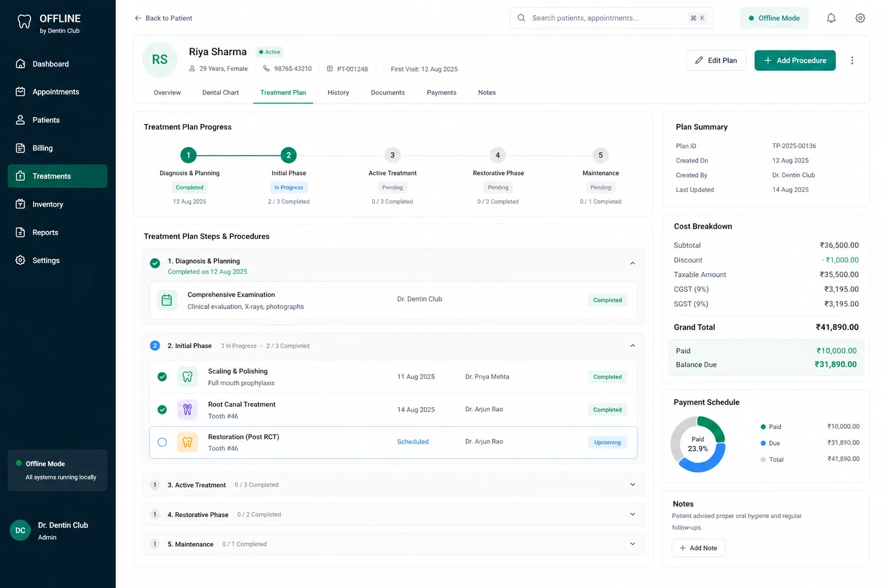Open the Documents tab
The image size is (882, 588).
click(388, 92)
